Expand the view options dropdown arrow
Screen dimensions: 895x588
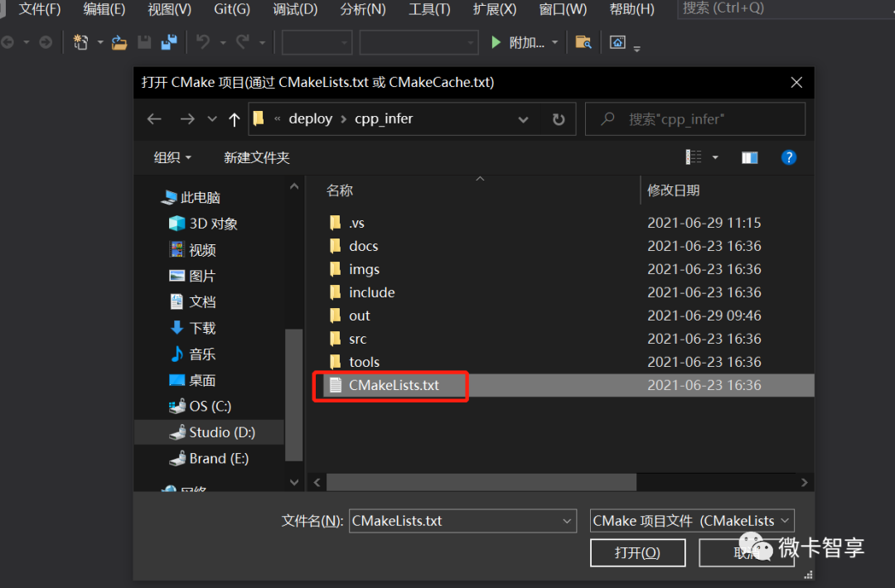[x=715, y=158]
